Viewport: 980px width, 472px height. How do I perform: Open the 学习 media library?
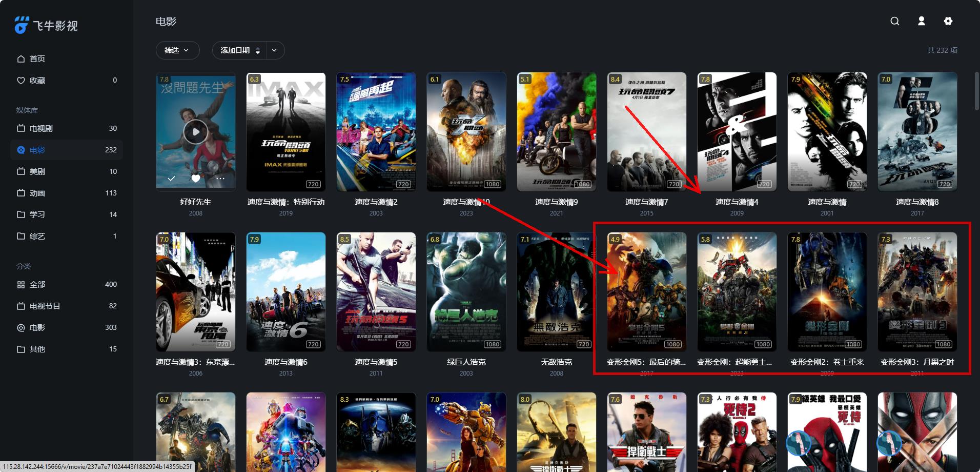pos(67,214)
